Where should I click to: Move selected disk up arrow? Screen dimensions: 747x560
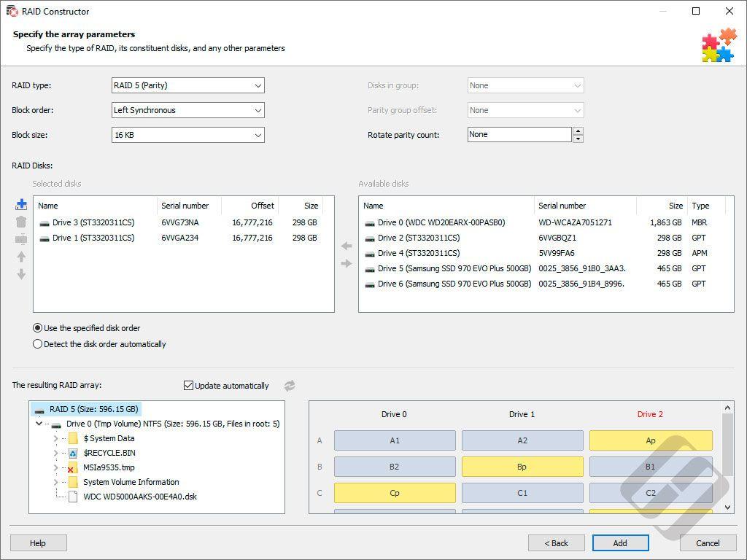coord(21,257)
